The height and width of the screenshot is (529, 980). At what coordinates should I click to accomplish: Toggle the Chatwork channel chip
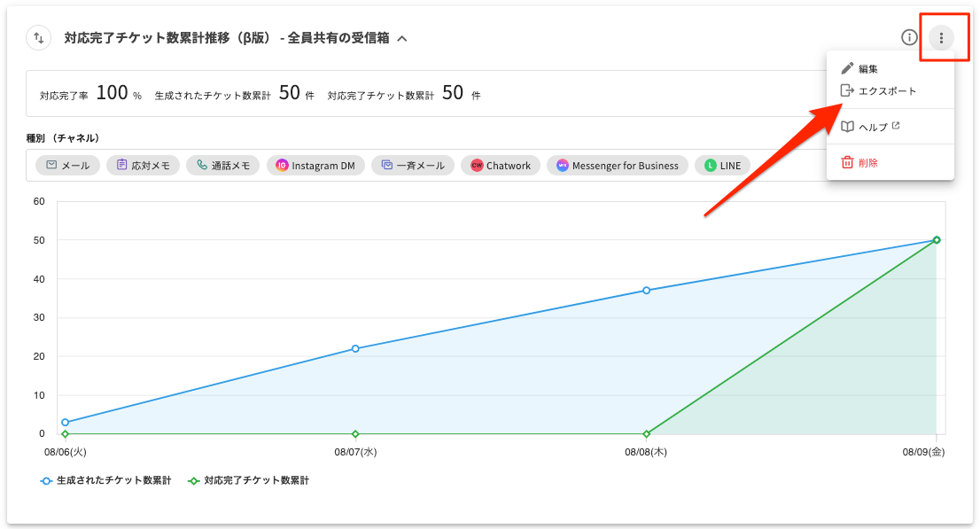tap(501, 166)
